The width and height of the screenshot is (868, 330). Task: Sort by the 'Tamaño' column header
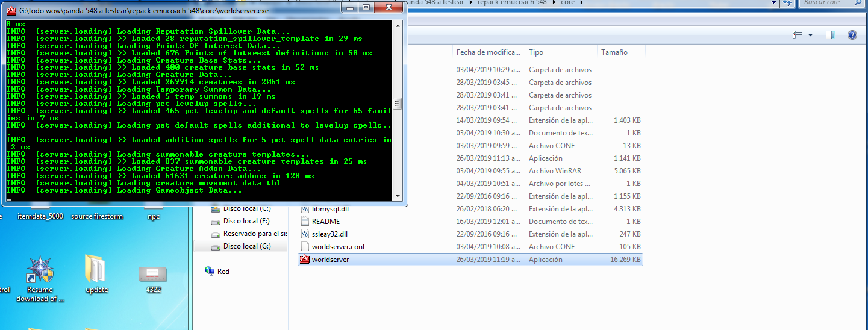(621, 52)
